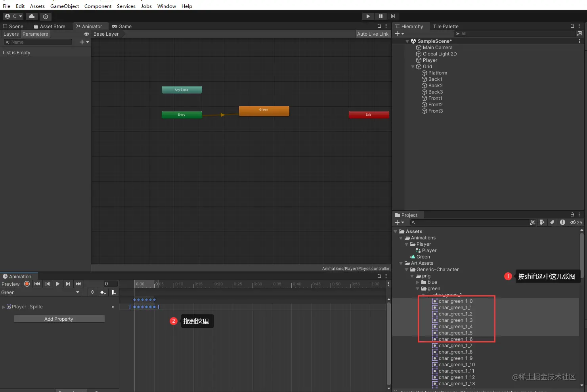Open the Component menu
The width and height of the screenshot is (587, 392).
point(98,6)
